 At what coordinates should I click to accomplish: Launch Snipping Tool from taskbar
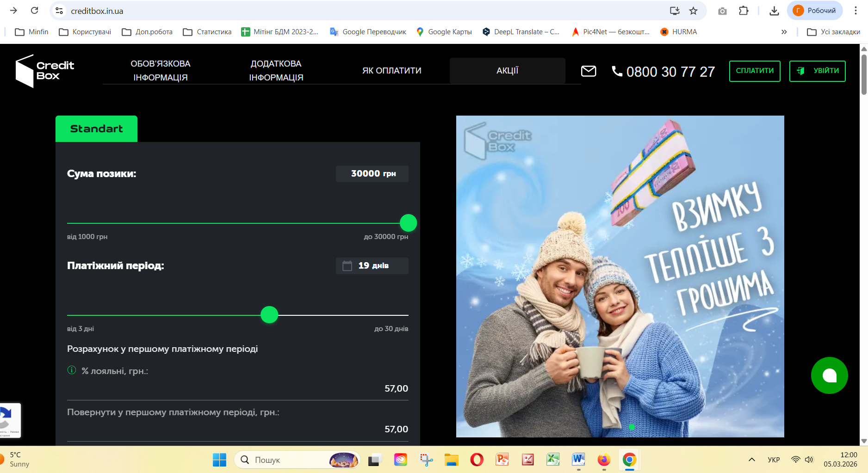click(426, 460)
